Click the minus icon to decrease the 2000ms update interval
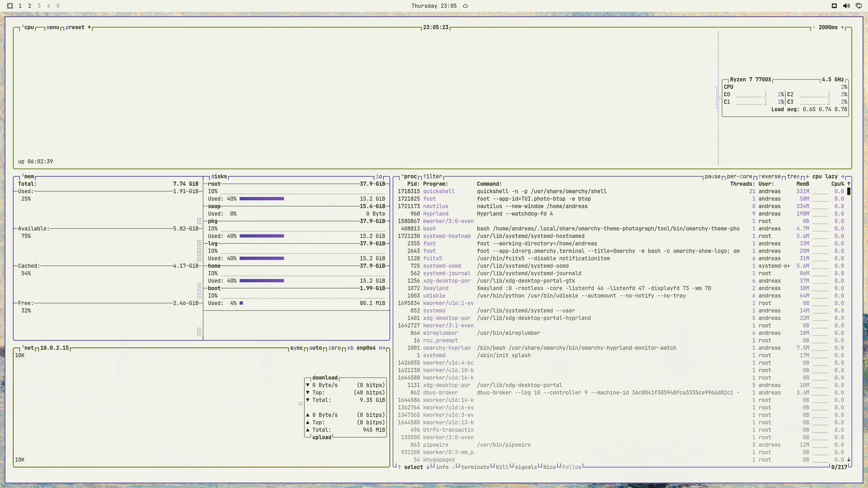This screenshot has width=868, height=488. pyautogui.click(x=814, y=28)
